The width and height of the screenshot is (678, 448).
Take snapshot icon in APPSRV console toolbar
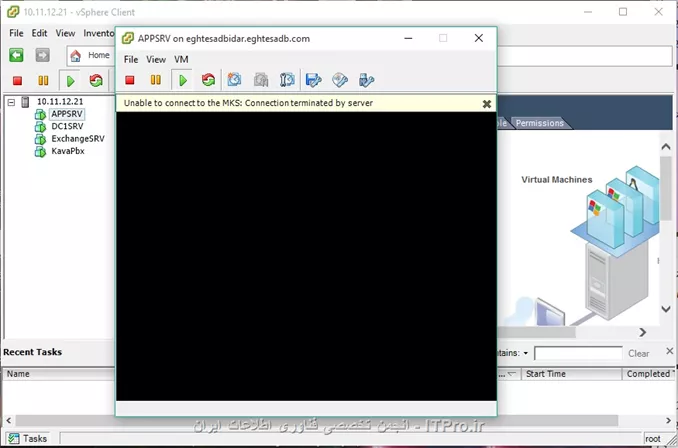234,80
